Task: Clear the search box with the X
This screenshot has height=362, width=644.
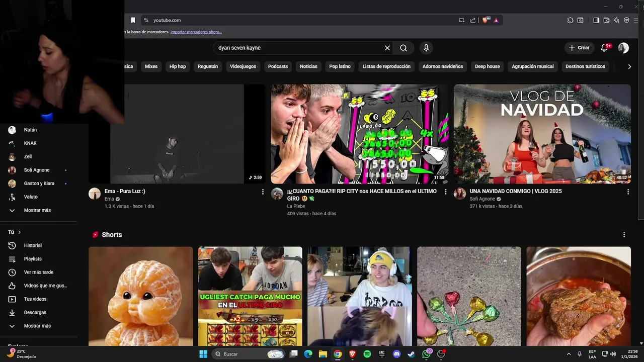Action: [387, 48]
